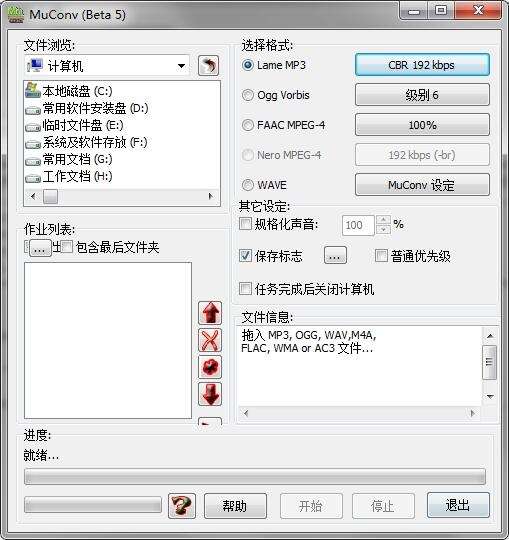Select 本地磁盘 (C:) drive
This screenshot has width=509, height=540.
(69, 91)
